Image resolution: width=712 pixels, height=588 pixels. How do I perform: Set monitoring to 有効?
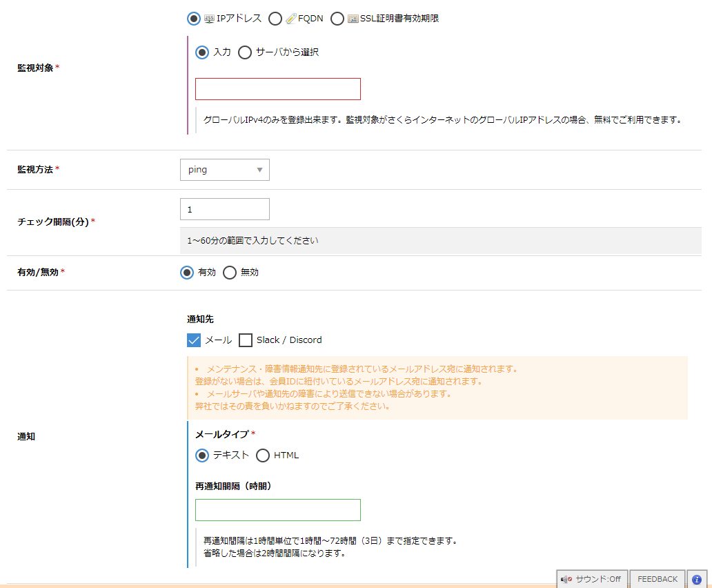pos(187,273)
